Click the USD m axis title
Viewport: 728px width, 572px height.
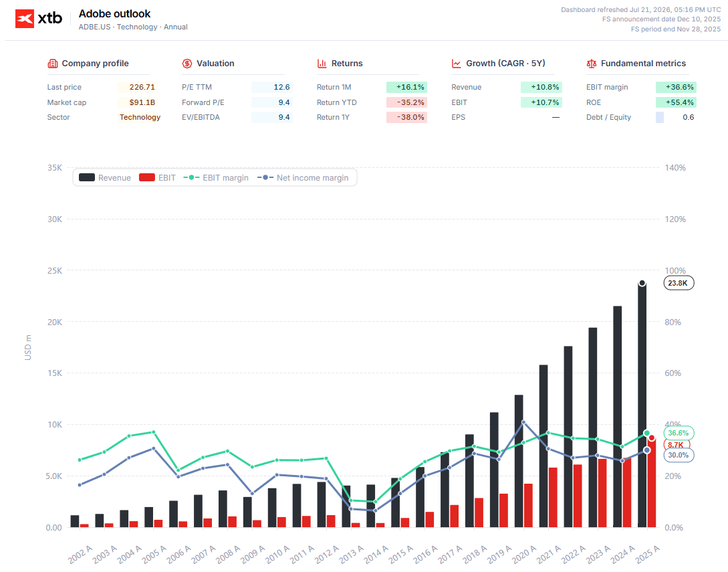coord(28,347)
